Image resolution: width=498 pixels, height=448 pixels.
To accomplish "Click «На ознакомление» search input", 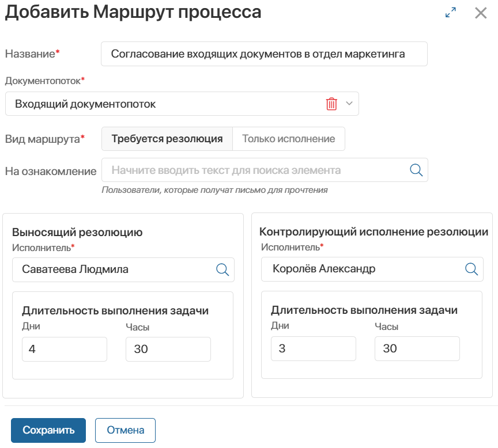I will click(x=242, y=170).
